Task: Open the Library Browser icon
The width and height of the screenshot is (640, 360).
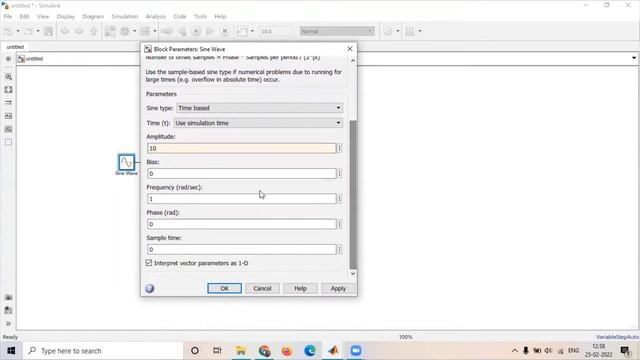Action: 110,31
